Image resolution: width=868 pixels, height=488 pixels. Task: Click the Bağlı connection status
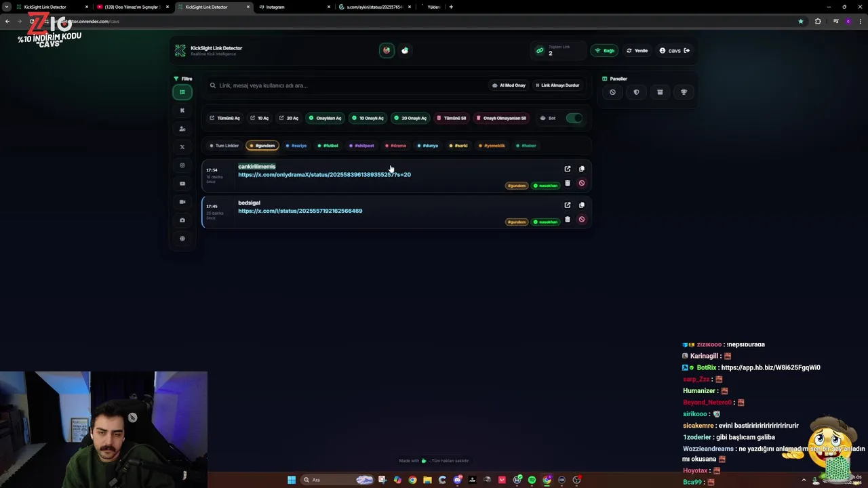[604, 51]
